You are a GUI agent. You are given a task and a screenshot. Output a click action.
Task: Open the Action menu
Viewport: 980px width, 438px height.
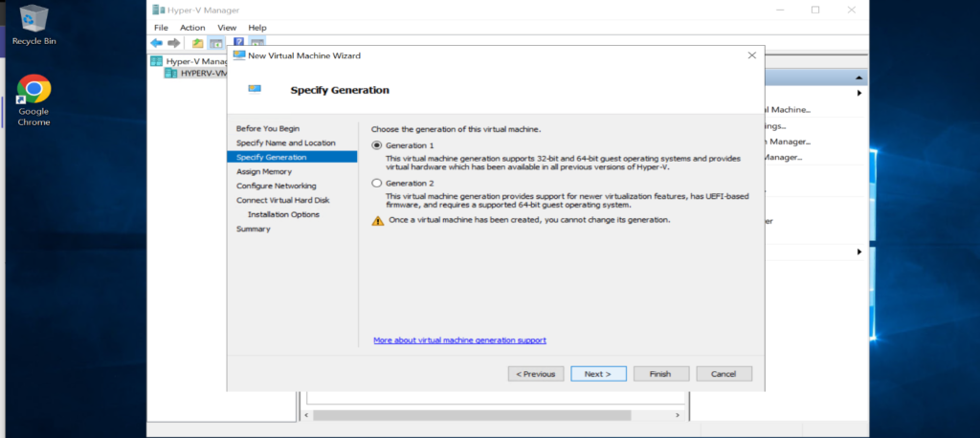coord(192,28)
